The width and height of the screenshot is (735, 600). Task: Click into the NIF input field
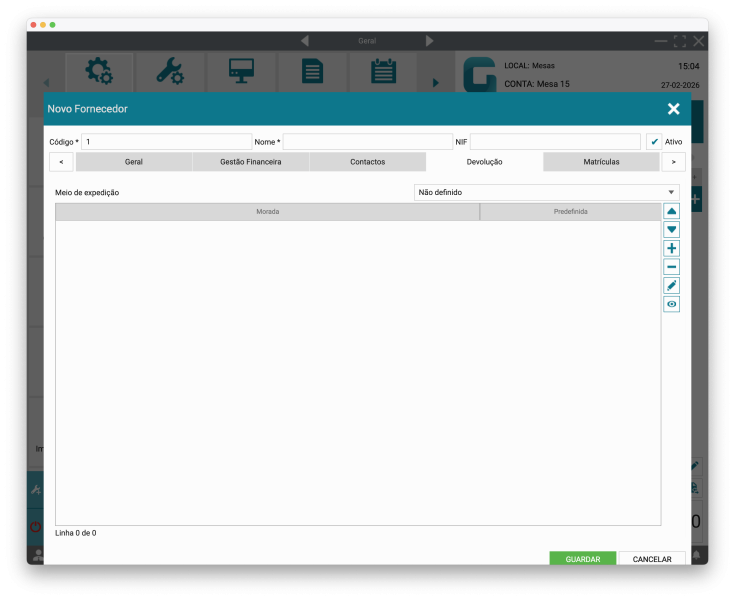click(x=555, y=142)
